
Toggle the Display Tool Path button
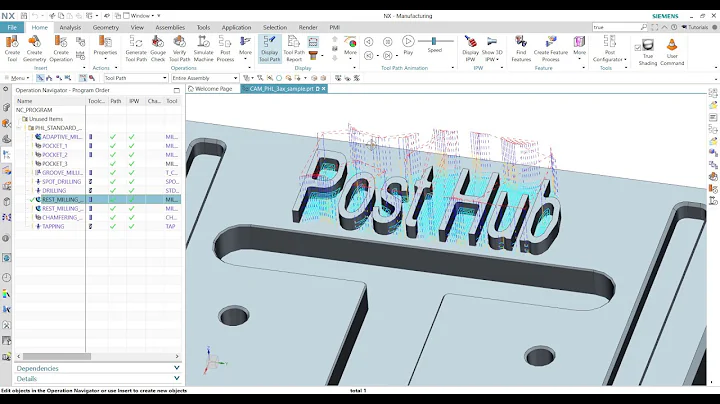(x=270, y=49)
